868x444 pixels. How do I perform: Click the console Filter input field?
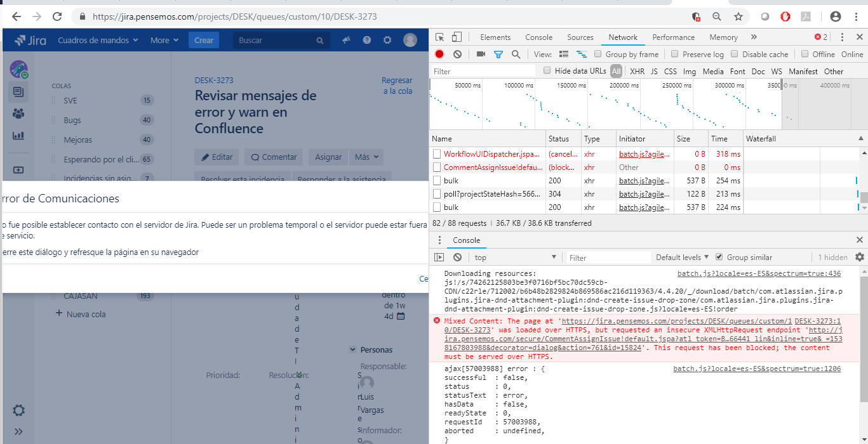[608, 258]
